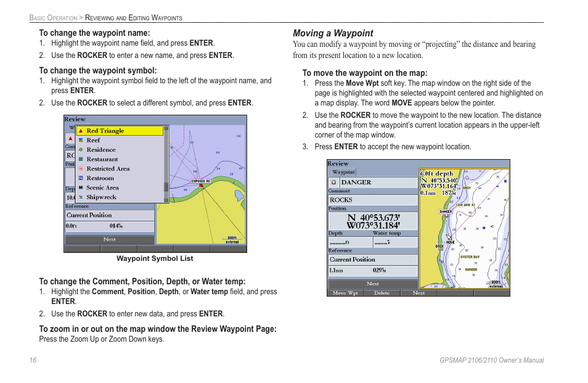Click the EXPOSED RC label on the map

201,181
